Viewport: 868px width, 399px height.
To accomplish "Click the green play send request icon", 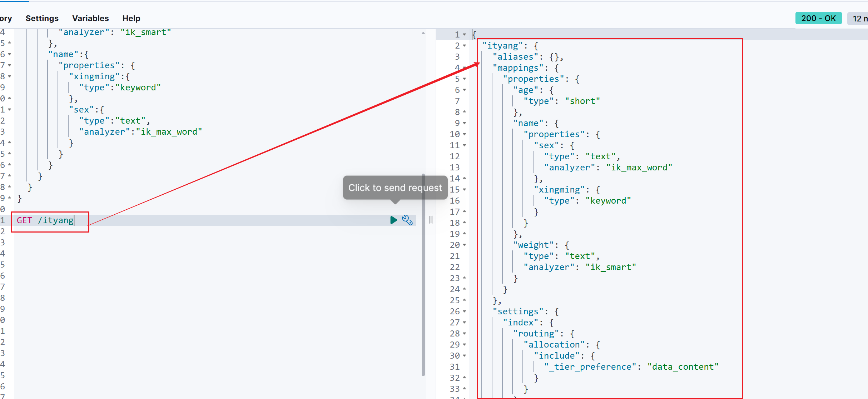I will 393,220.
